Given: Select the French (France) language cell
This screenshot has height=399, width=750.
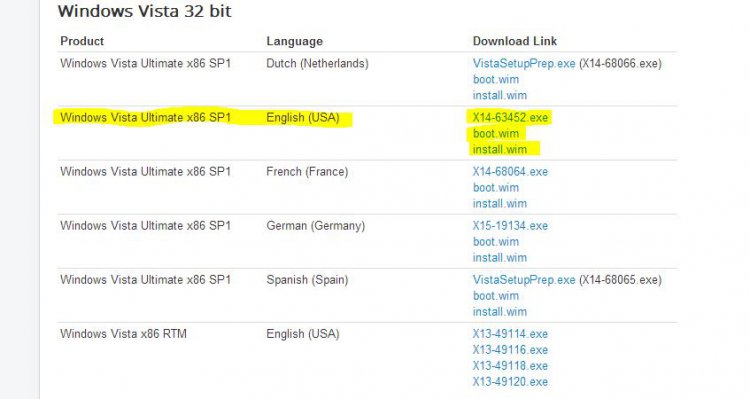Looking at the screenshot, I should 307,172.
